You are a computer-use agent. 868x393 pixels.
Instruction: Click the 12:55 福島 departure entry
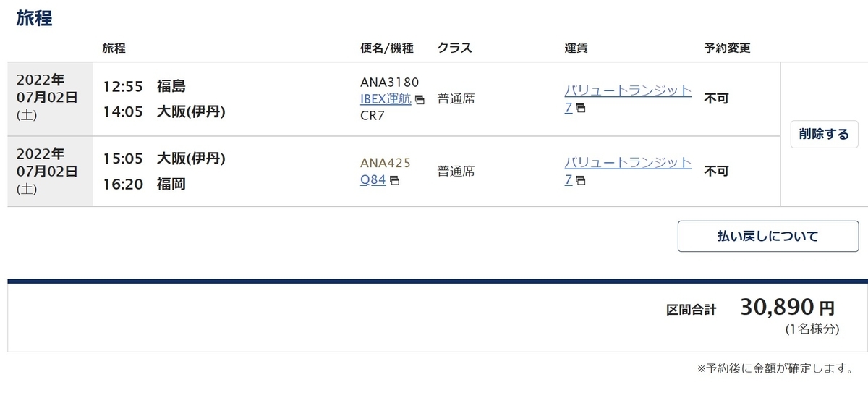pyautogui.click(x=144, y=87)
